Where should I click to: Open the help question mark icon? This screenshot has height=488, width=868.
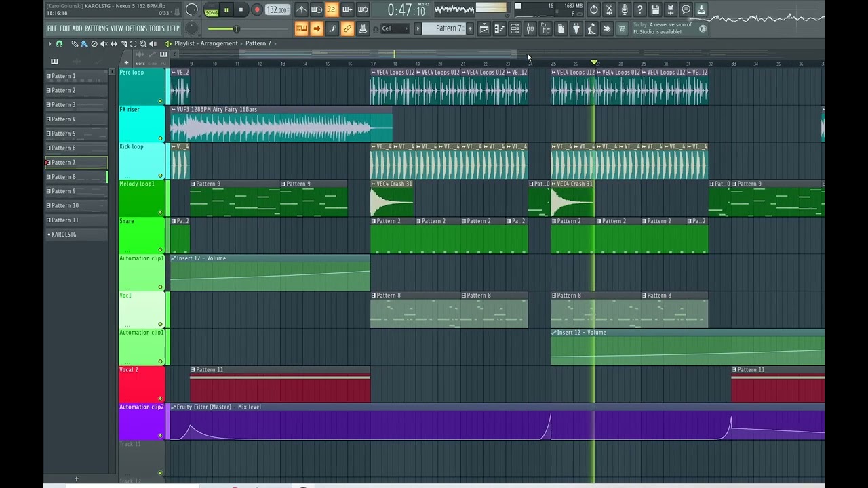(640, 9)
